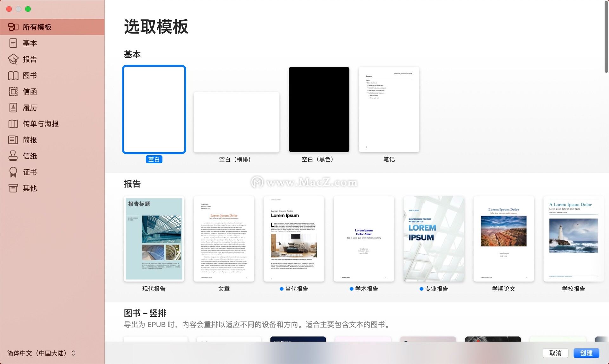Image resolution: width=609 pixels, height=364 pixels.
Task: Show the 信纸 sidebar label
Action: [x=30, y=156]
